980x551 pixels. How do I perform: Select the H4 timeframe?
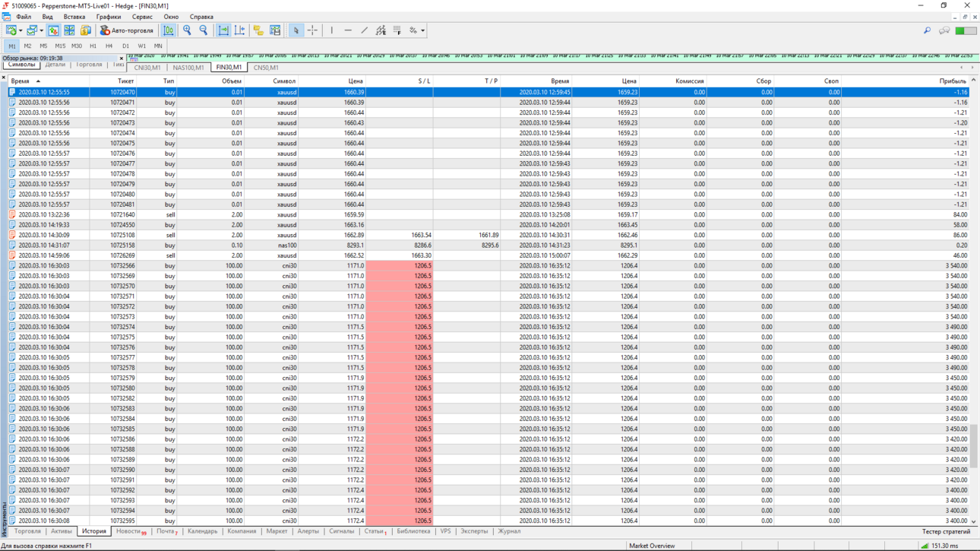coord(109,46)
